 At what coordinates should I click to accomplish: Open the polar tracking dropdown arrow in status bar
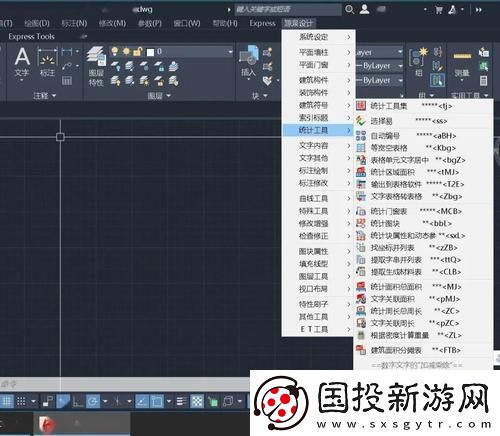click(105, 401)
